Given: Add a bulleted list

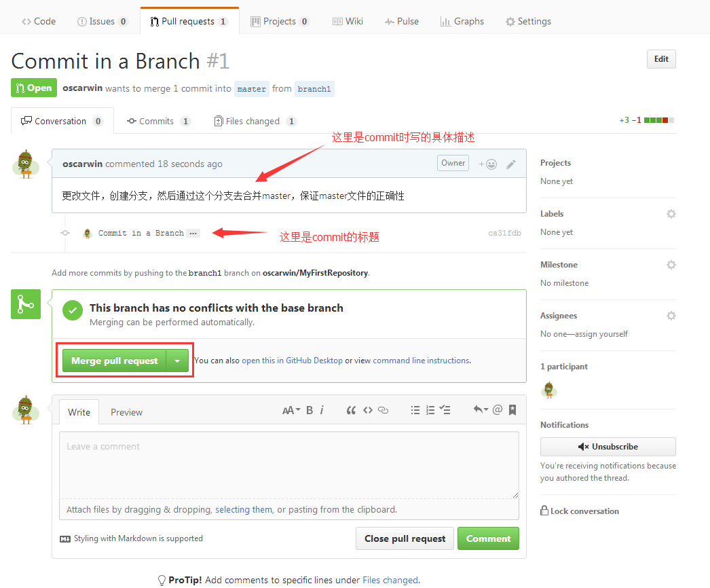Looking at the screenshot, I should (x=415, y=410).
